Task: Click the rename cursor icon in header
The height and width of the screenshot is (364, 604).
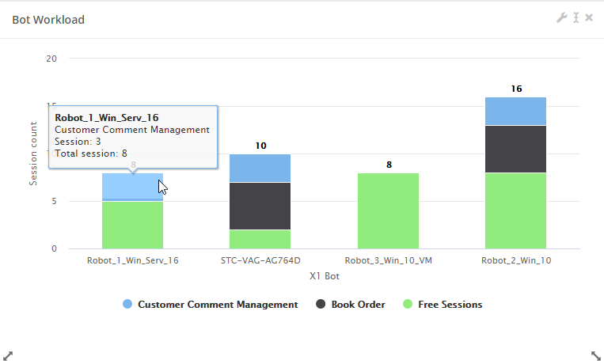Action: (x=576, y=17)
